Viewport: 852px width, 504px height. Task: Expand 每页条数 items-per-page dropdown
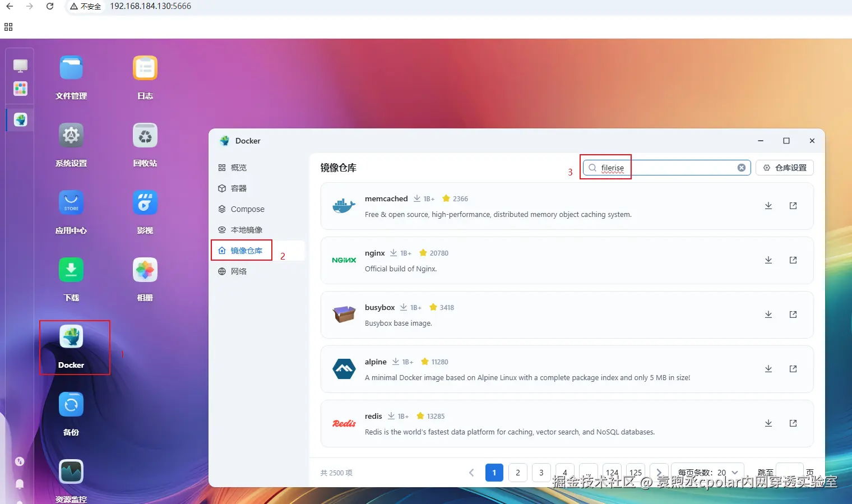click(x=708, y=473)
